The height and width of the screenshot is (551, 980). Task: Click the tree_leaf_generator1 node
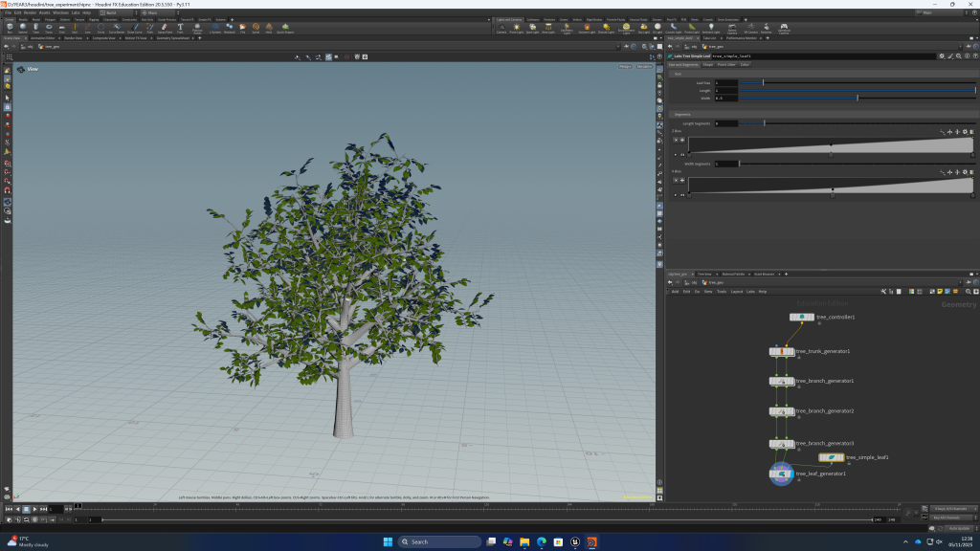coord(782,474)
